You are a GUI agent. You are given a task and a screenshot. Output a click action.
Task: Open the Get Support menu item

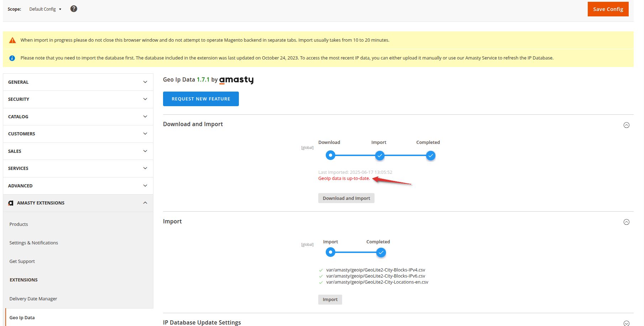pos(22,262)
